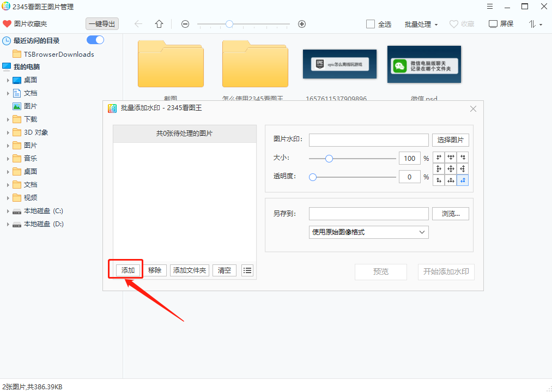Click the list view icon beside 清空
This screenshot has height=392, width=552.
[x=247, y=270]
